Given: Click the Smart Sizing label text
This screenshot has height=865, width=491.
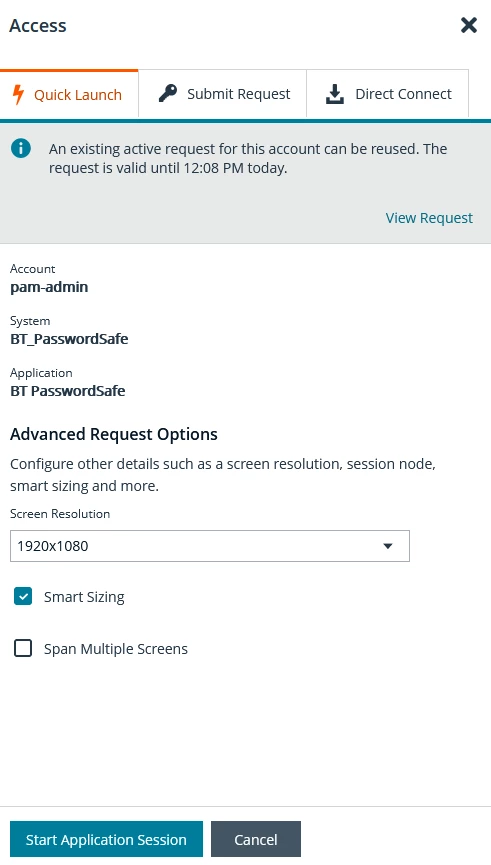Looking at the screenshot, I should click(x=84, y=597).
